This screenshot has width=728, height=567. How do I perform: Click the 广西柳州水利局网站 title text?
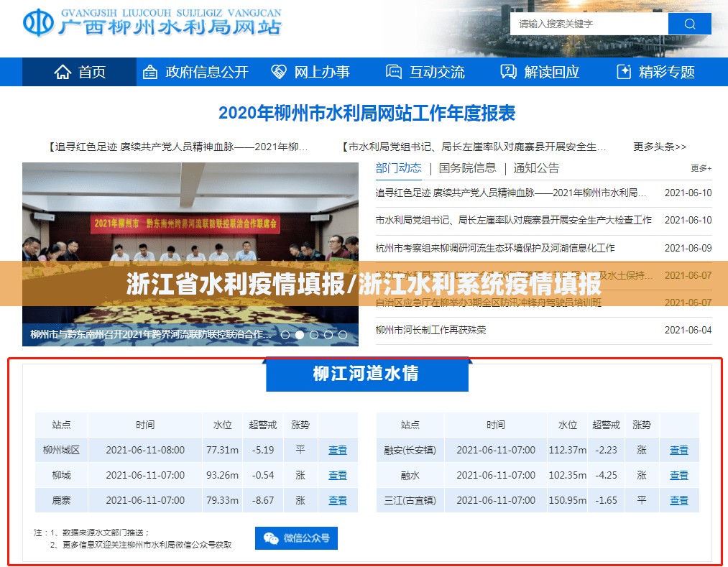[170, 27]
